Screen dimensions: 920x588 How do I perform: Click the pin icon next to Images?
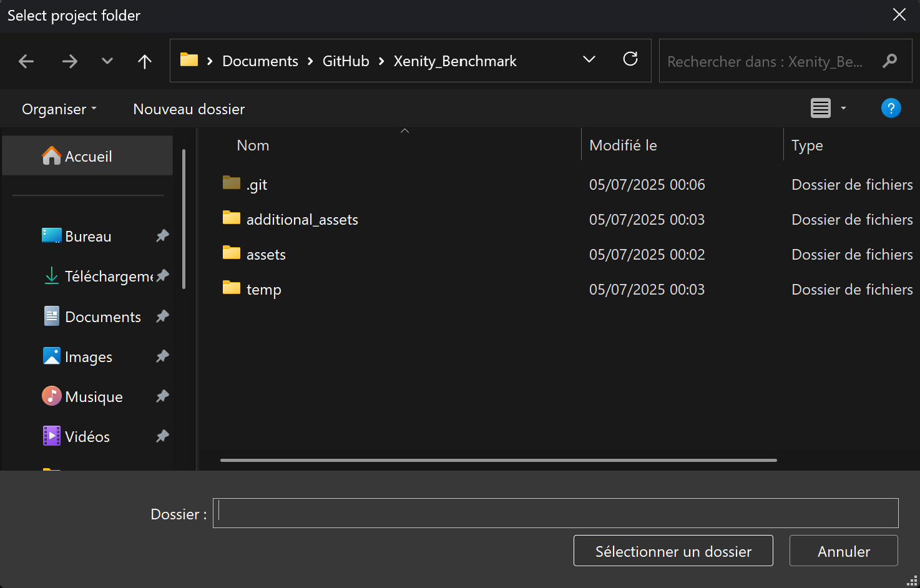(x=162, y=356)
